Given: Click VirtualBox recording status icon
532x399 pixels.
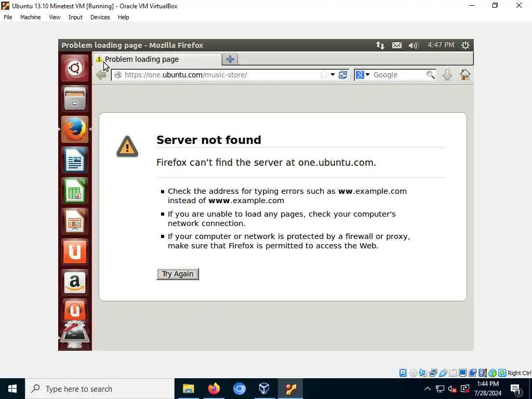Looking at the screenshot, I should click(x=472, y=373).
